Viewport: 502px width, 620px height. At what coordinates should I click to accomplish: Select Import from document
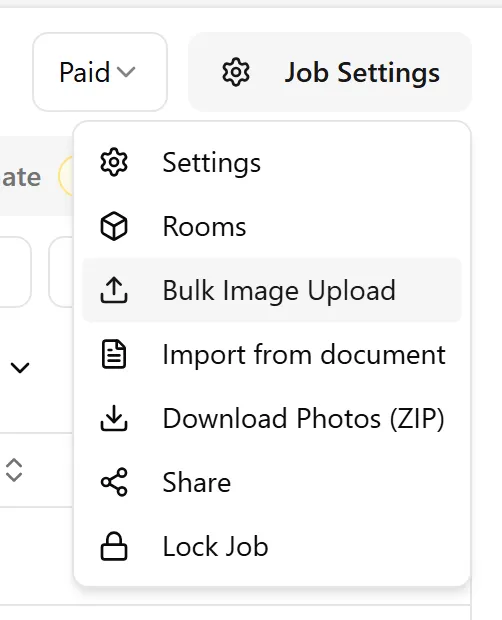[x=272, y=354]
